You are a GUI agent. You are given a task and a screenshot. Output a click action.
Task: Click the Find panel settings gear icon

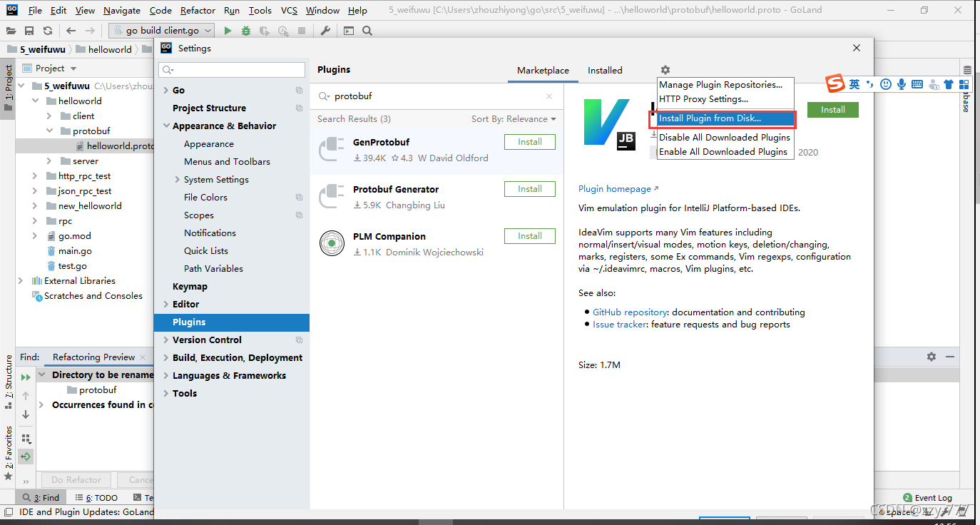click(x=931, y=357)
